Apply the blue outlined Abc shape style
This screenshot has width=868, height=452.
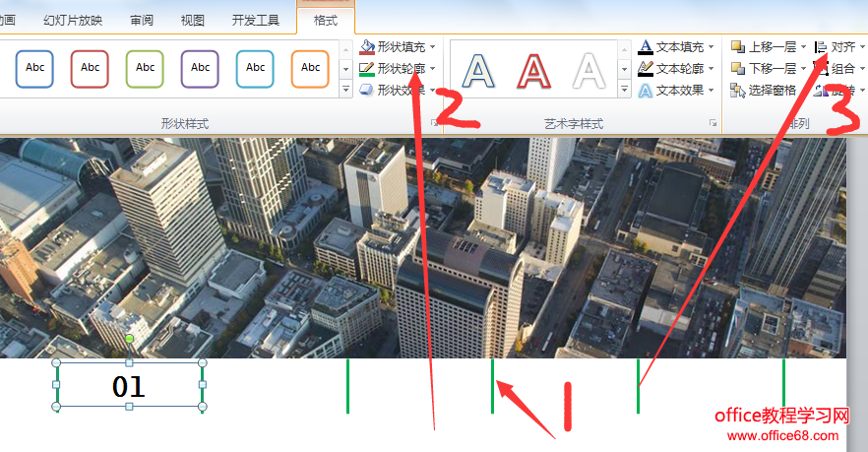coord(34,69)
